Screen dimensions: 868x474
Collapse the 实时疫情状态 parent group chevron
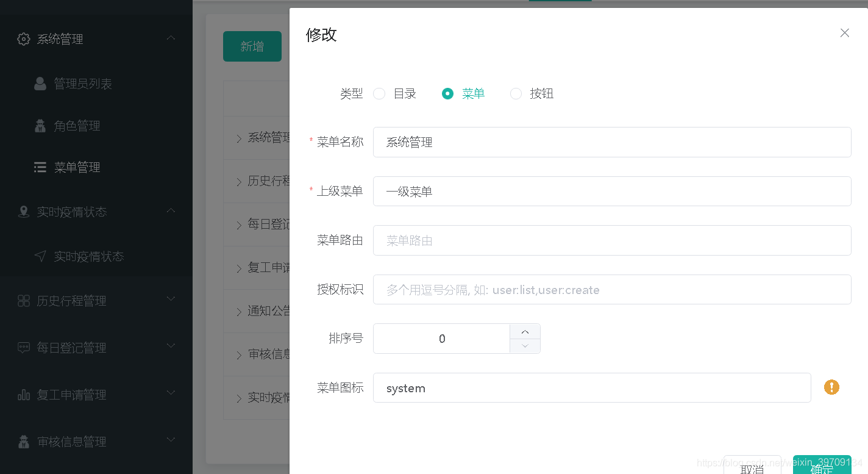point(171,210)
